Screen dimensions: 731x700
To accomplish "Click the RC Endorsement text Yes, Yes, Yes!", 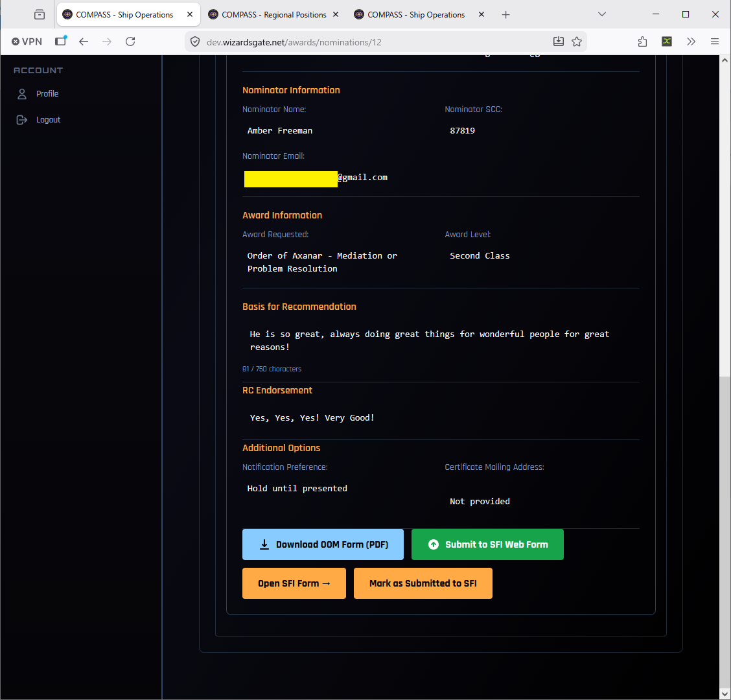I will (312, 418).
